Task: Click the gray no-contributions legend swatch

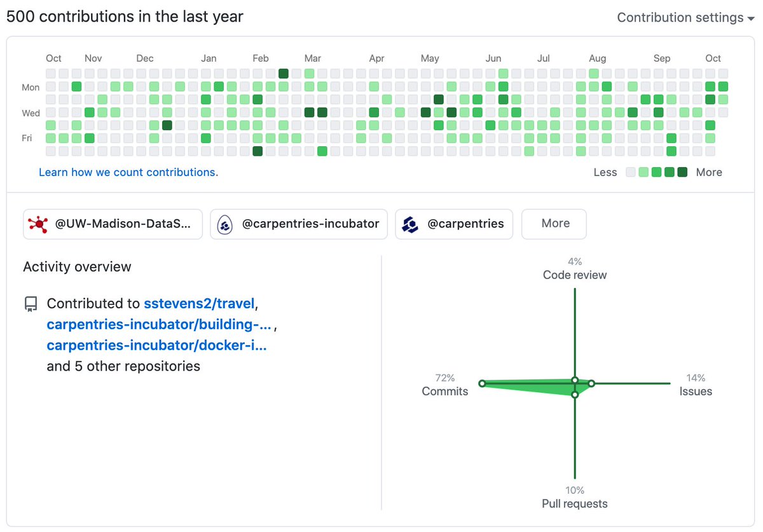Action: click(x=631, y=172)
